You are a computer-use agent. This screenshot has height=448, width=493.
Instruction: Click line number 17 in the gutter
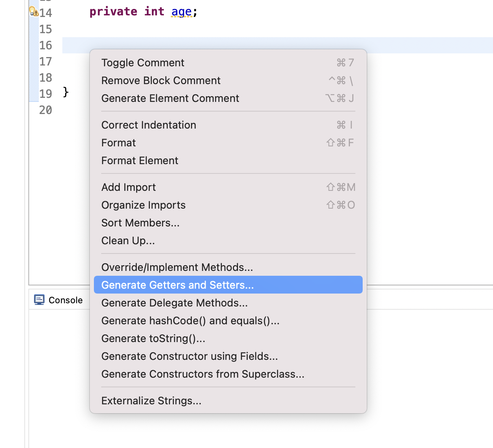[x=46, y=61]
